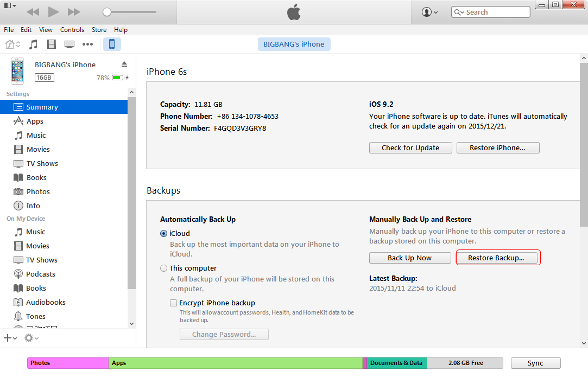Show more media types ellipsis icon

pos(88,44)
